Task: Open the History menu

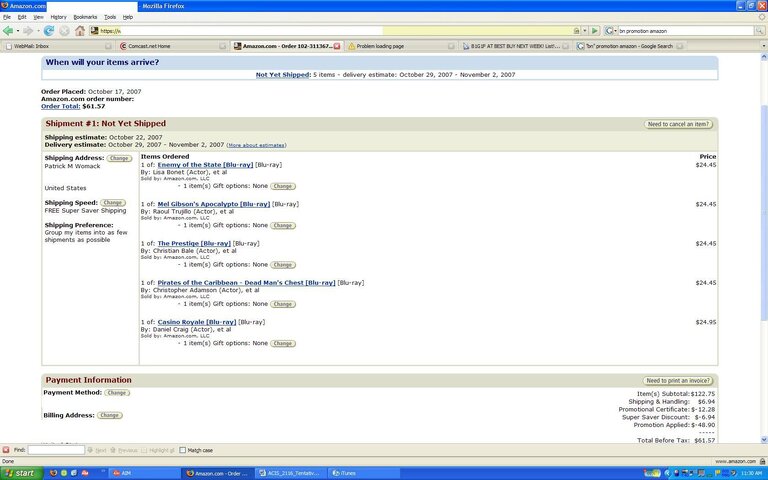Action: (58, 17)
